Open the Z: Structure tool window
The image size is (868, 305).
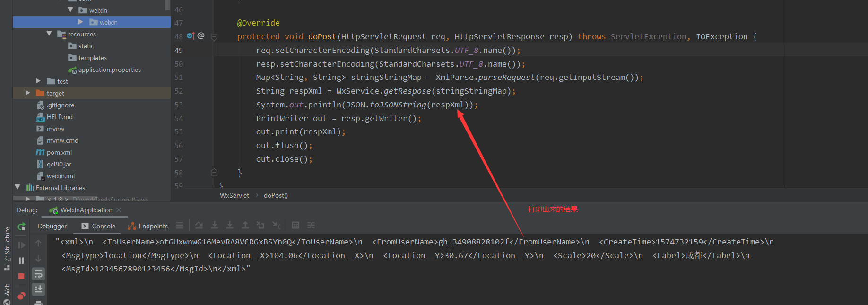(x=7, y=248)
